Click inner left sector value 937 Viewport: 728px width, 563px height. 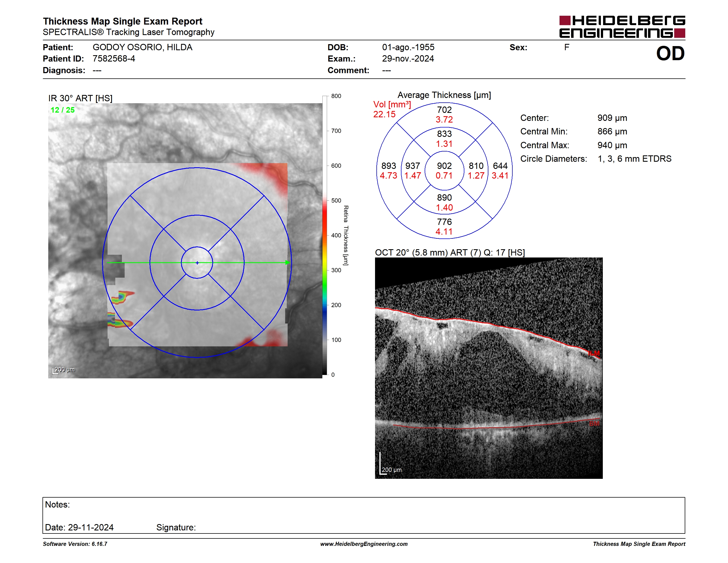point(413,166)
